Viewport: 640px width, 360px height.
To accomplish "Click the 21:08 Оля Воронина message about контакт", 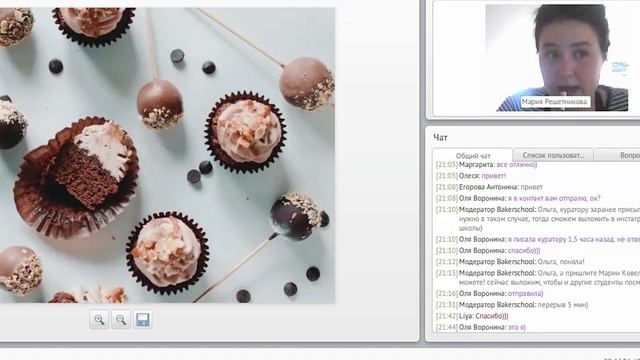I will 518,198.
